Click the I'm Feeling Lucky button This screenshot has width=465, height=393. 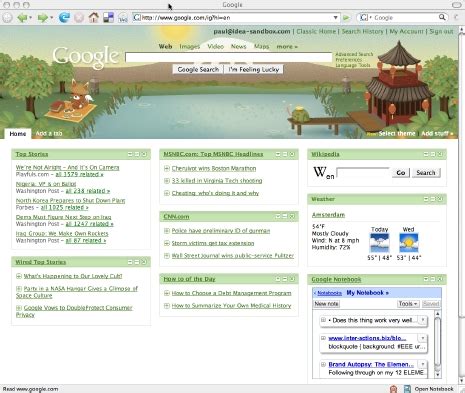coord(253,69)
